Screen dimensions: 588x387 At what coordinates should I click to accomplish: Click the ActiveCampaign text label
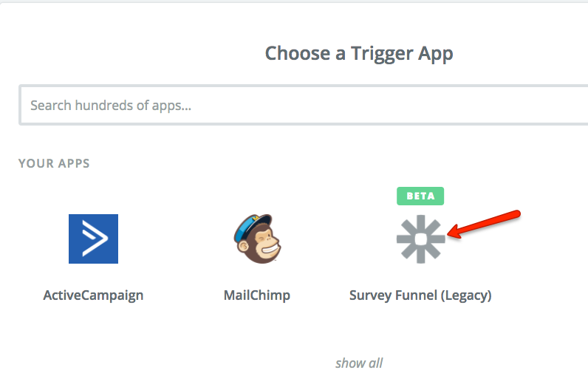click(x=93, y=295)
